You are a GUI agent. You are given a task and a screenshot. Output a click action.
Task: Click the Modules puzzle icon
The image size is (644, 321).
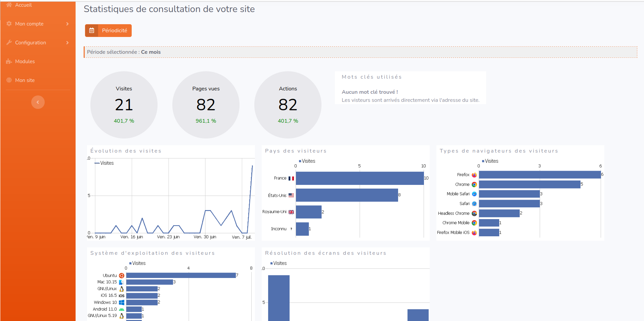pyautogui.click(x=9, y=61)
